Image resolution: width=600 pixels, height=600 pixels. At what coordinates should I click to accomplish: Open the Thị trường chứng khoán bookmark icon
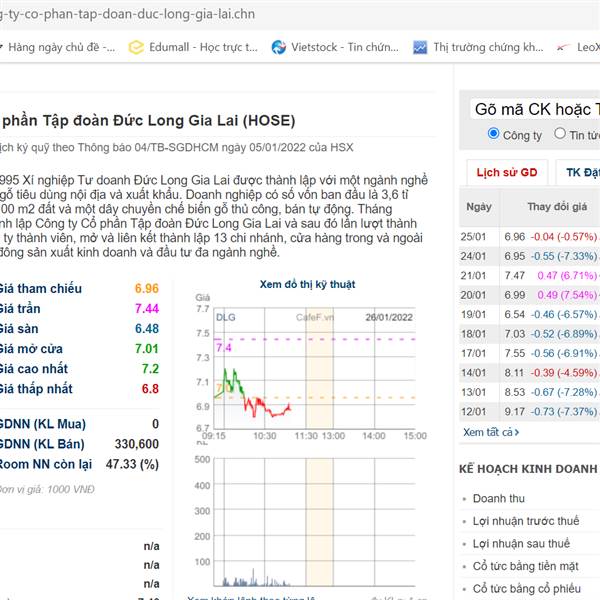click(420, 47)
